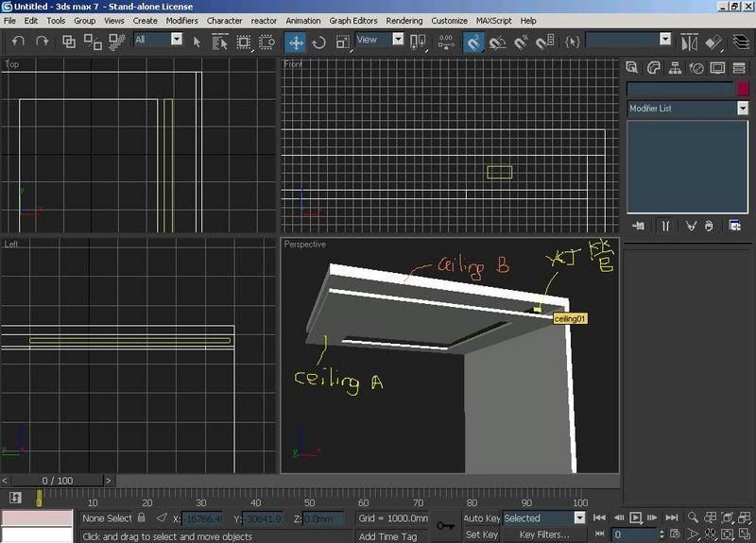Open the Modifiers menu
This screenshot has height=543, width=756.
[x=181, y=20]
